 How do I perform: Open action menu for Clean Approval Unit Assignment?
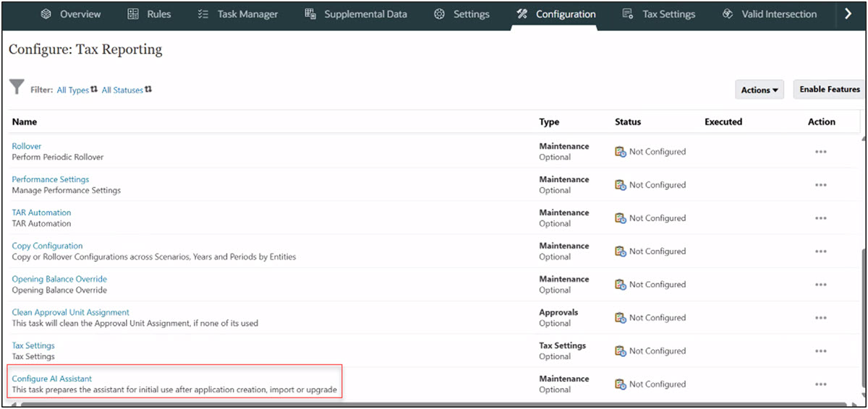pos(820,318)
